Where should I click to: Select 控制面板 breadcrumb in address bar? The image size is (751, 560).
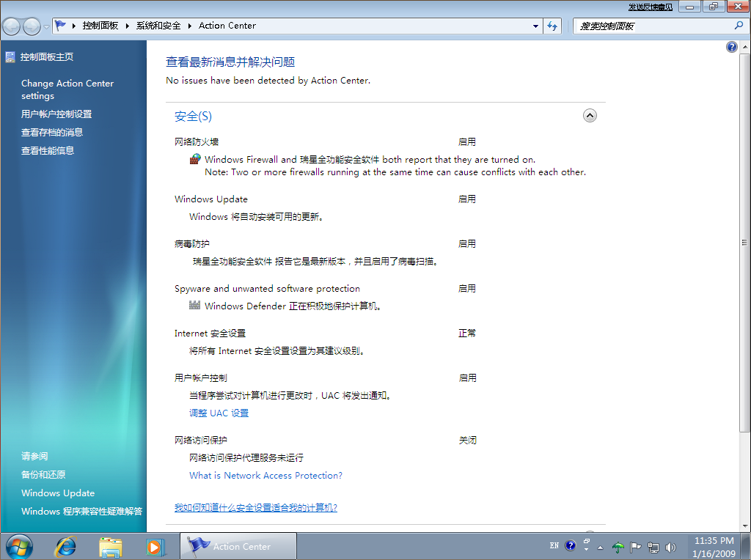click(x=100, y=26)
